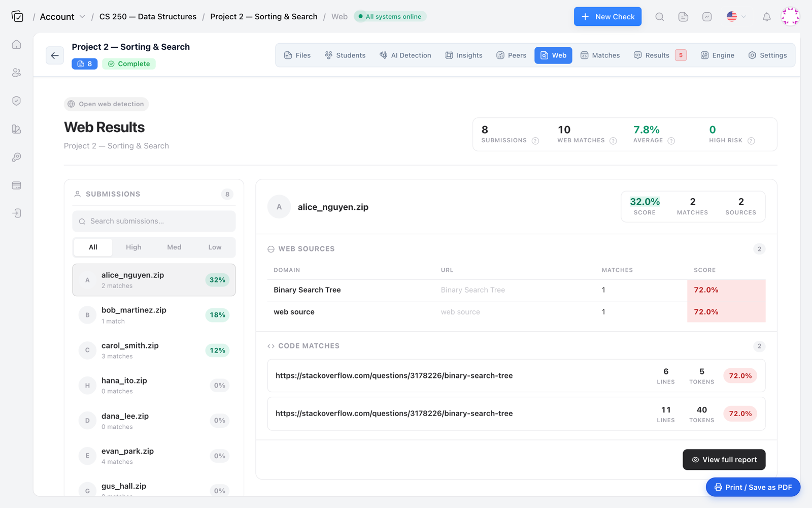Switch to the Files tab

coord(297,55)
